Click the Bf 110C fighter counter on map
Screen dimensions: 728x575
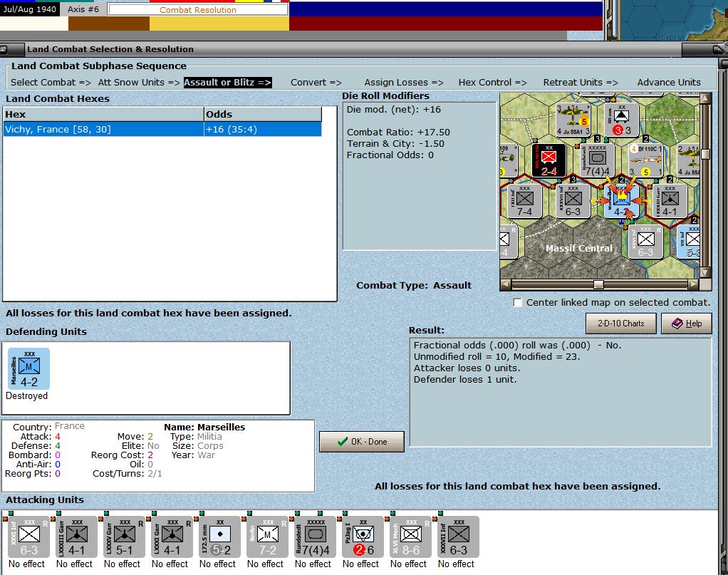[646, 160]
